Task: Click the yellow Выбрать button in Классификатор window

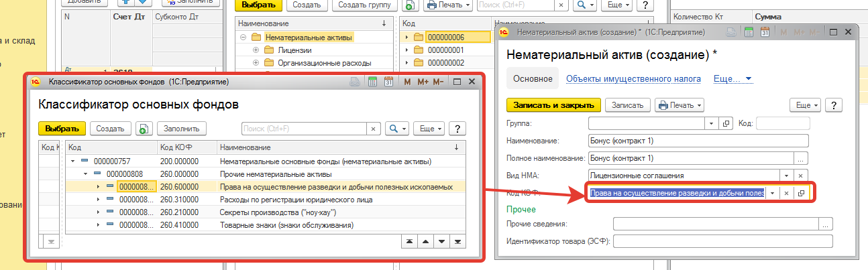Action: tap(62, 129)
